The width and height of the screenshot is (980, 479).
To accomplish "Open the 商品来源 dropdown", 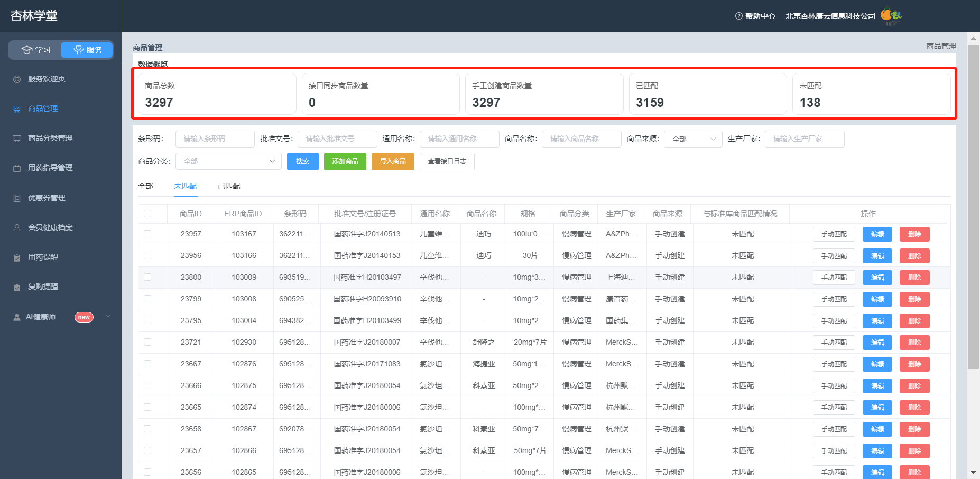I will (x=693, y=139).
